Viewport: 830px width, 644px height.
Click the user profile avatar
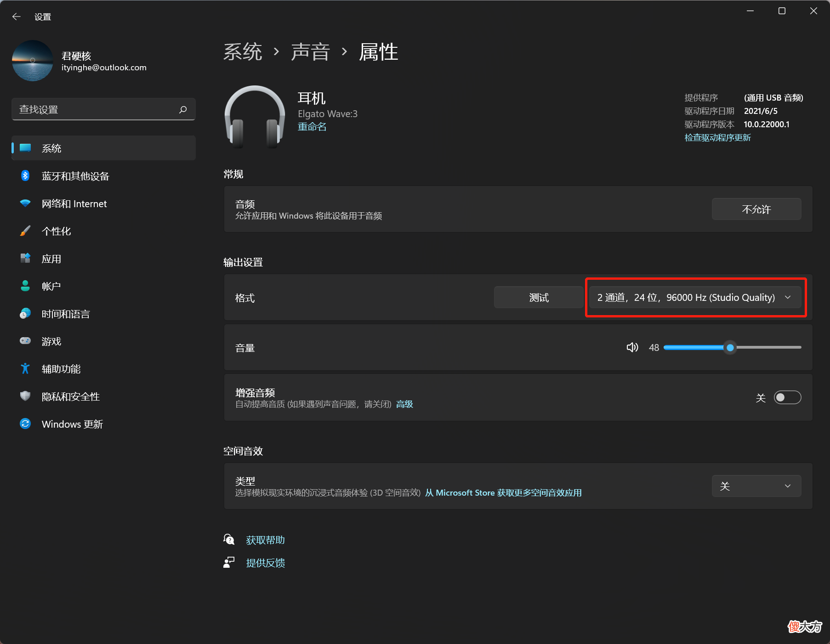click(x=33, y=61)
